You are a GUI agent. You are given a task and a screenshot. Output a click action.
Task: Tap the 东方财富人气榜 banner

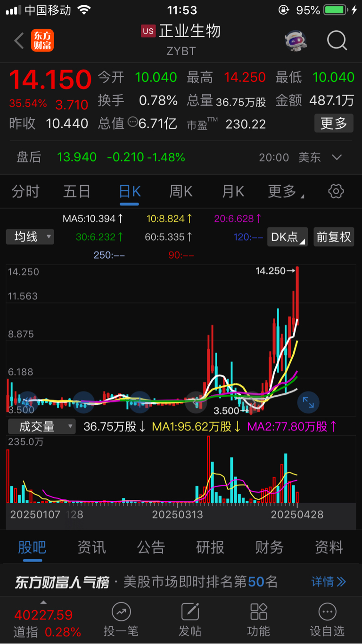click(x=181, y=582)
